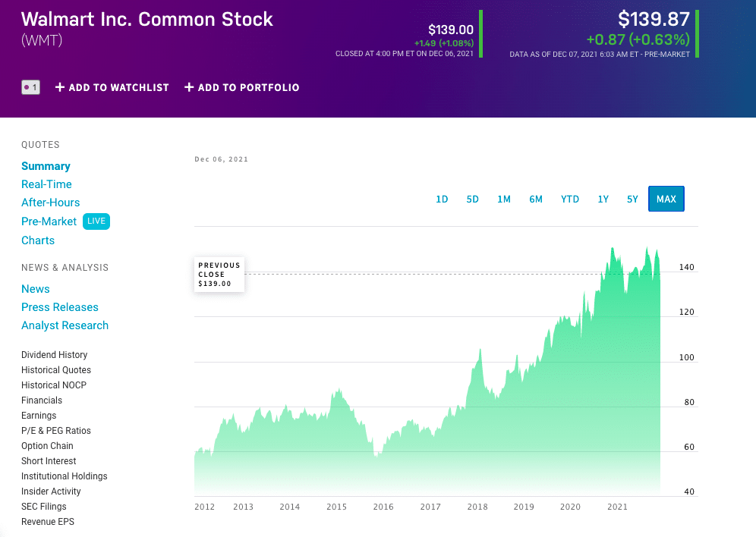Click the (WMT) ticker symbol

tap(42, 40)
